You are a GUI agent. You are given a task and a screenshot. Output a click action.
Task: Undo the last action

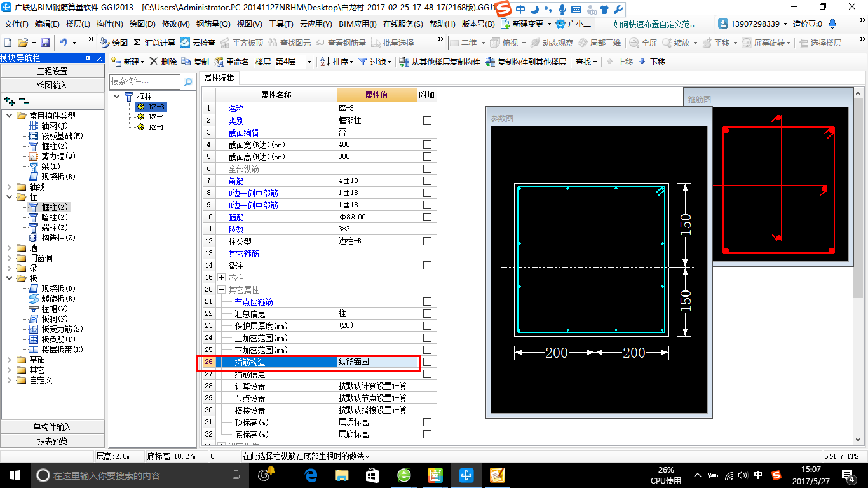[x=64, y=43]
